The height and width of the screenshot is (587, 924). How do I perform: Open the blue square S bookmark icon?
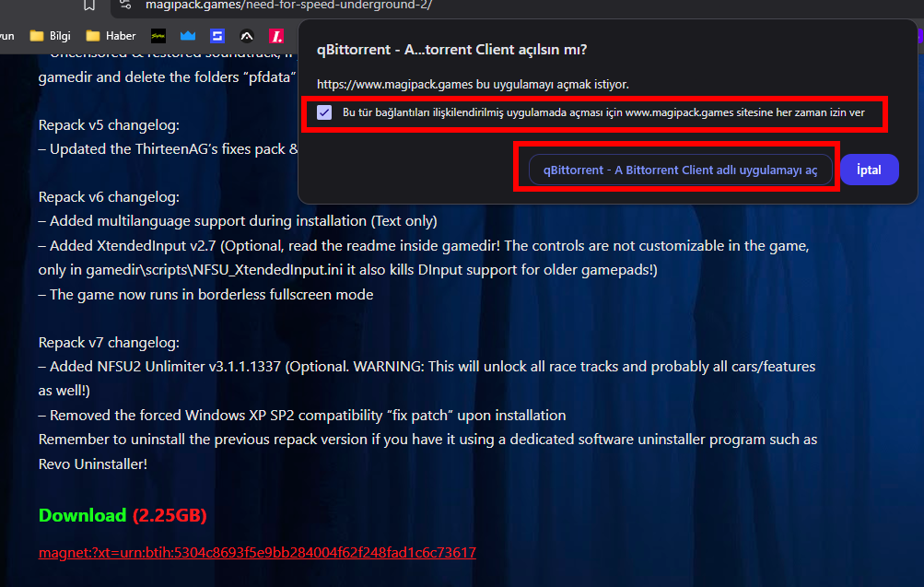coord(217,36)
